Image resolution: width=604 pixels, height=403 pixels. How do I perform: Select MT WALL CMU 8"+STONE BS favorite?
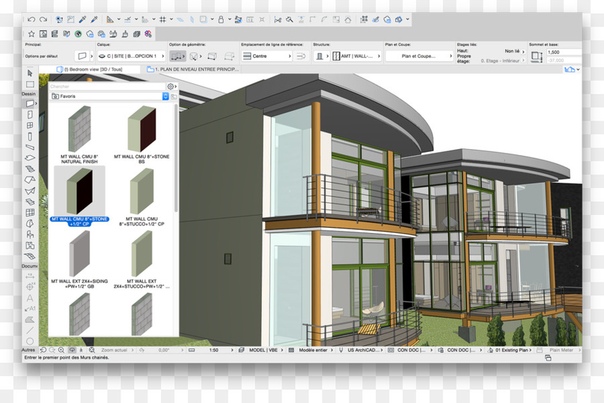[142, 134]
